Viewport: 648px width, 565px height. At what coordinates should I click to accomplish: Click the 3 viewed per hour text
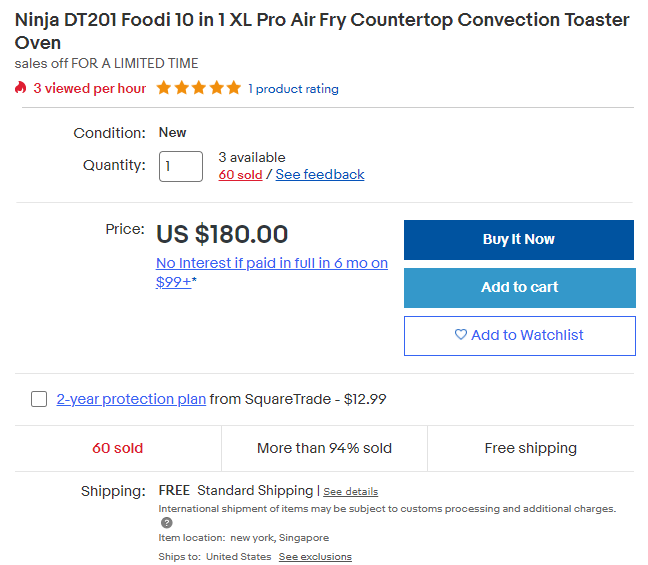pos(89,88)
